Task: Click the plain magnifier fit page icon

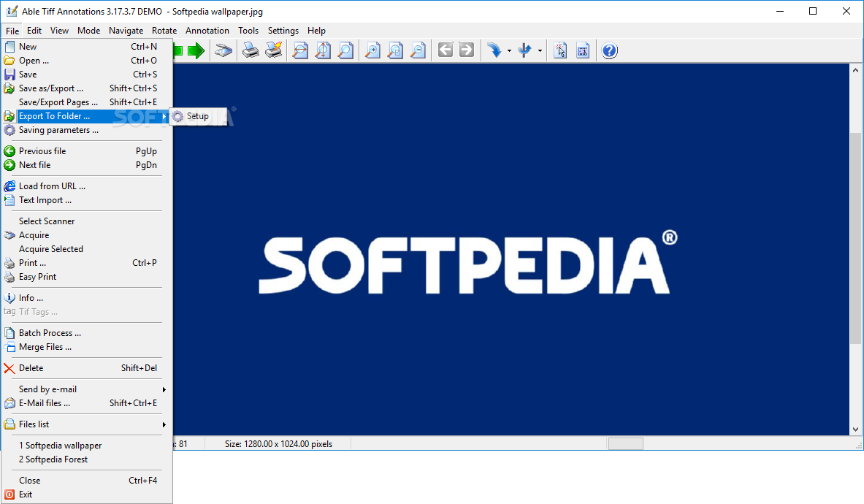Action: (345, 50)
